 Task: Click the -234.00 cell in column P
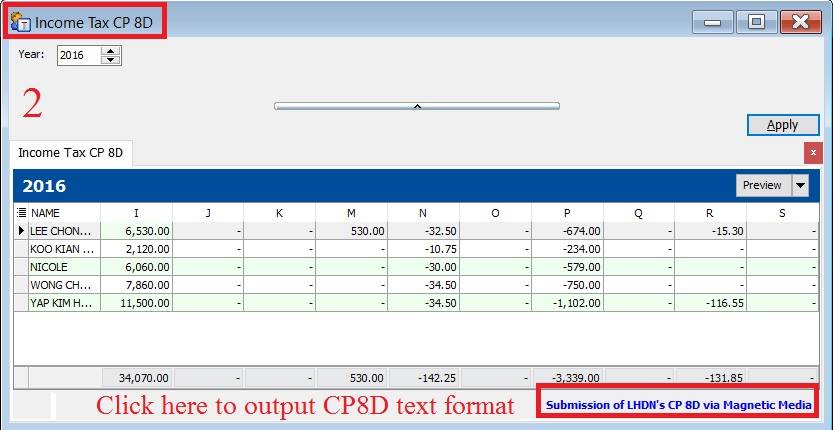click(x=567, y=249)
